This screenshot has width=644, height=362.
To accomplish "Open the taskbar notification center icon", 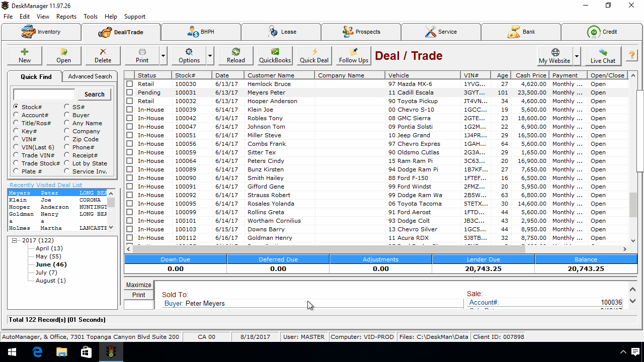I will coord(636,352).
